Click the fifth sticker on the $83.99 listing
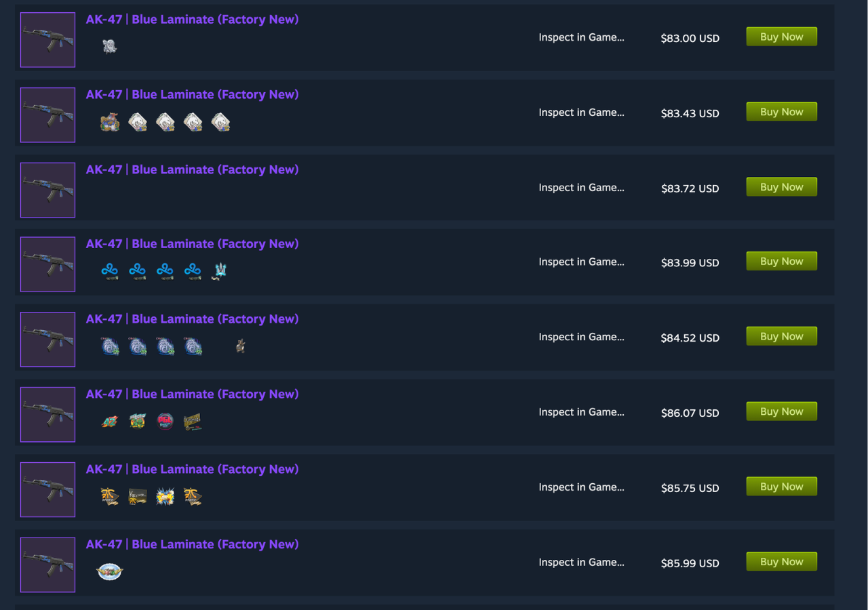The image size is (868, 610). tap(220, 270)
